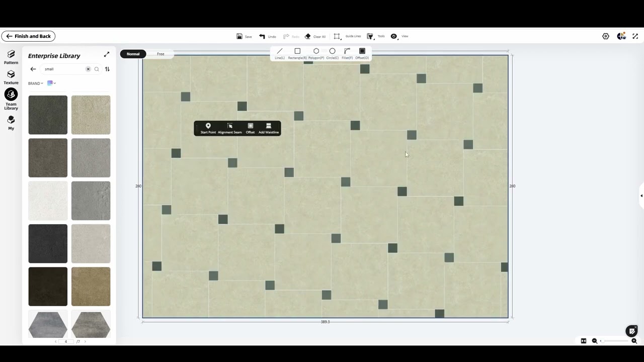
Task: Click Add Waistline option
Action: [268, 129]
